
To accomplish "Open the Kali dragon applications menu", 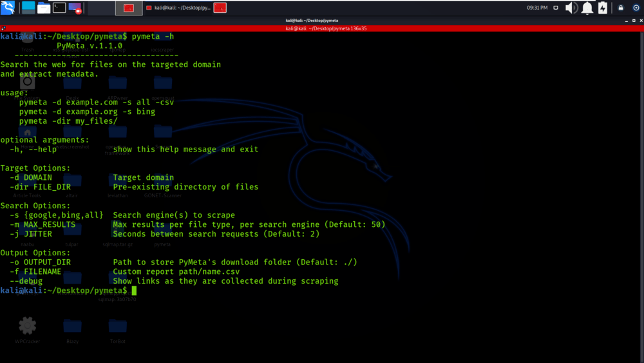I will [8, 7].
